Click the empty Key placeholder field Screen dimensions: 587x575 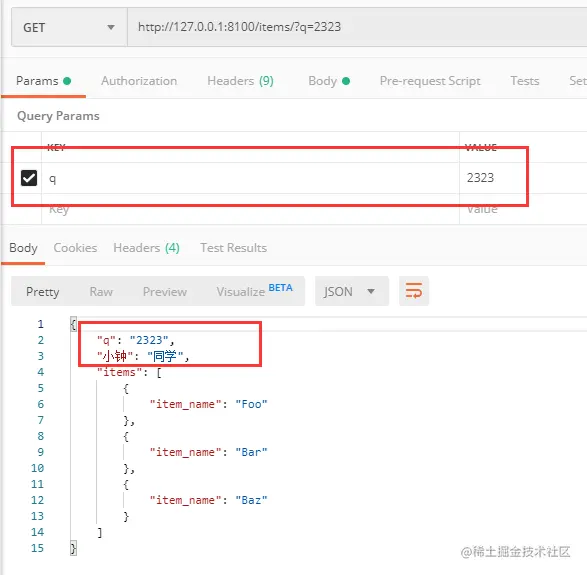(250, 209)
